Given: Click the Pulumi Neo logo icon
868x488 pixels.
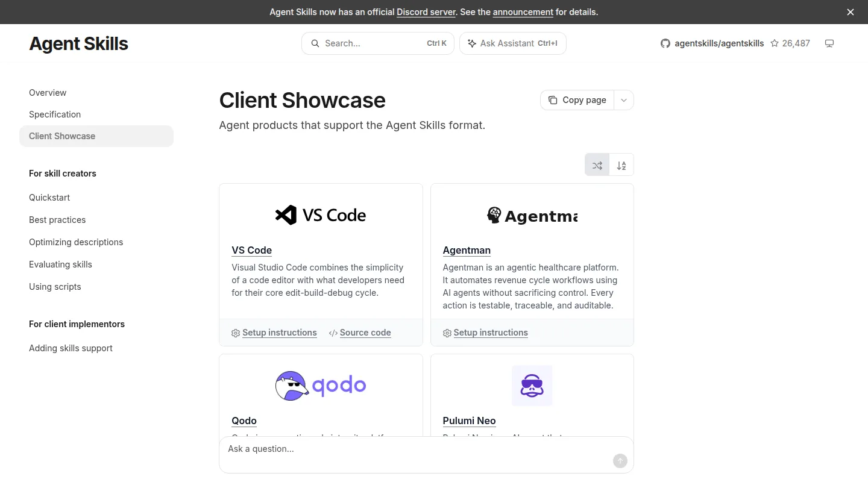Looking at the screenshot, I should 532,386.
